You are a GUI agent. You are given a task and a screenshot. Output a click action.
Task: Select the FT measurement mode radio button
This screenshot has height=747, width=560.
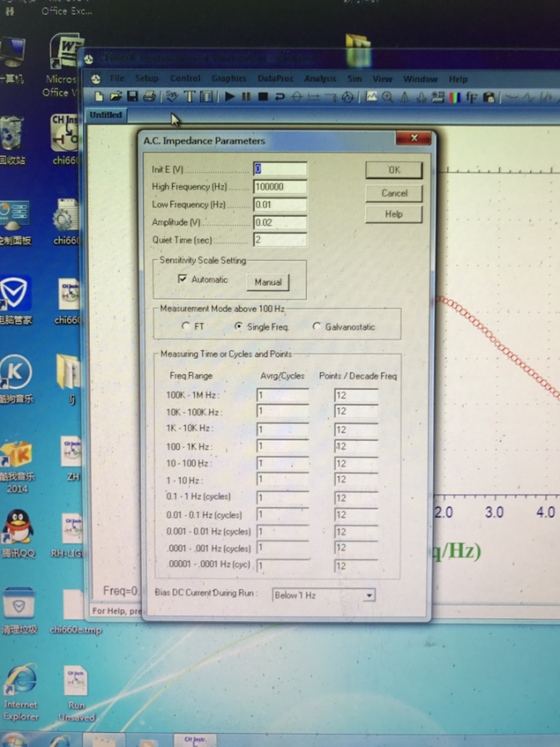(185, 326)
